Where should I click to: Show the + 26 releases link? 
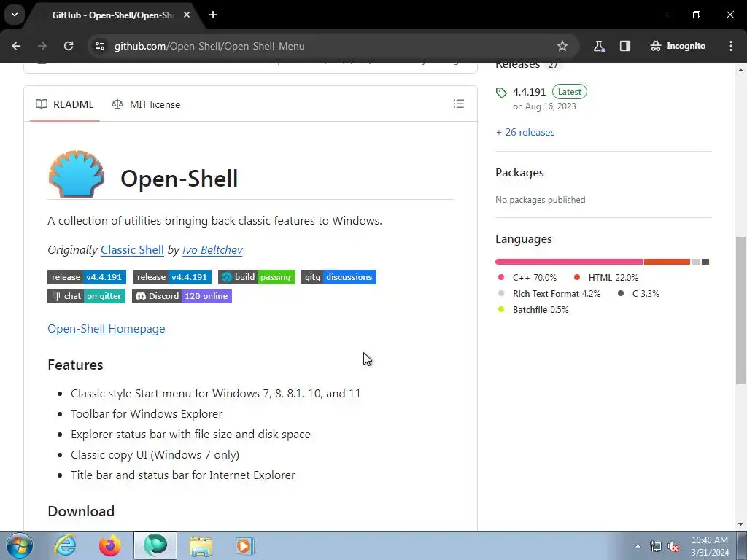(525, 133)
